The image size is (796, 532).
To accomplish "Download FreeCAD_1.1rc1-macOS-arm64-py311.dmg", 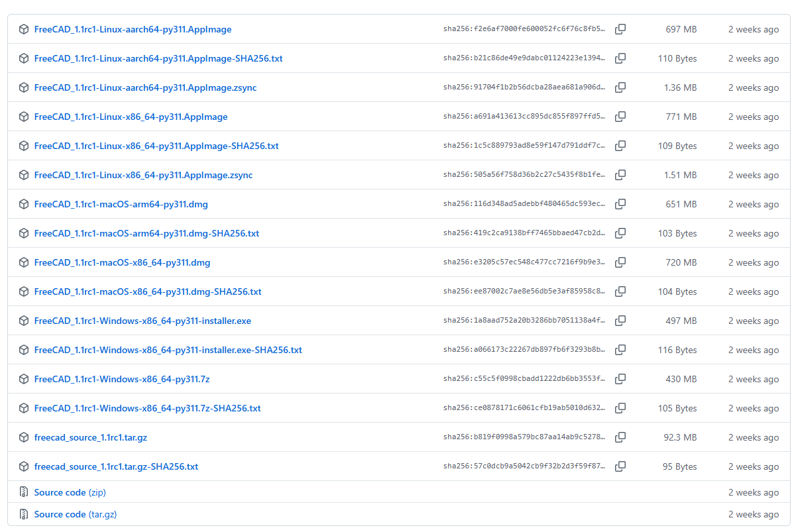I will (x=121, y=204).
